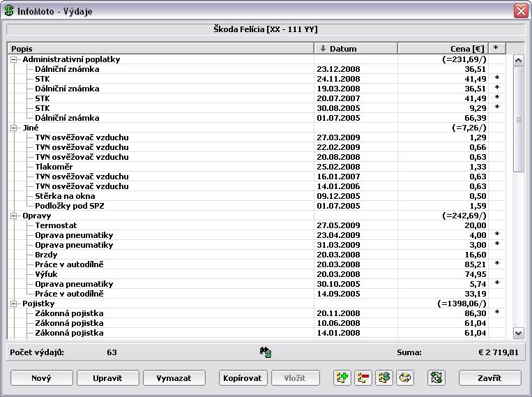The image size is (532, 397).
Task: Click the Administrativní poplatky group label
Action: (71, 60)
